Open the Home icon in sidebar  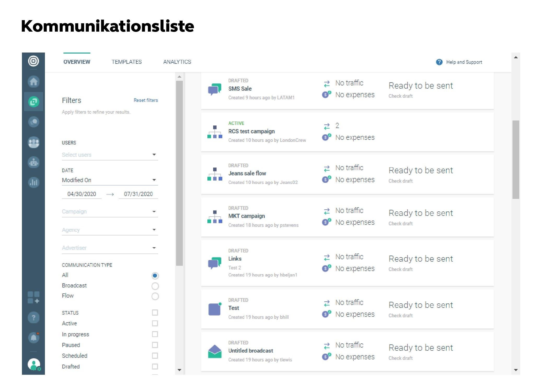33,82
